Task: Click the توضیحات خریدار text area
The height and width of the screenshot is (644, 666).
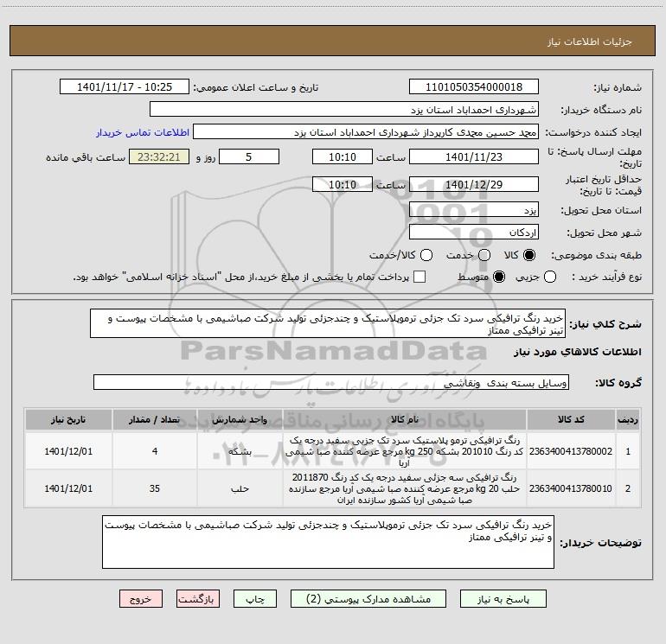Action: pos(328,542)
